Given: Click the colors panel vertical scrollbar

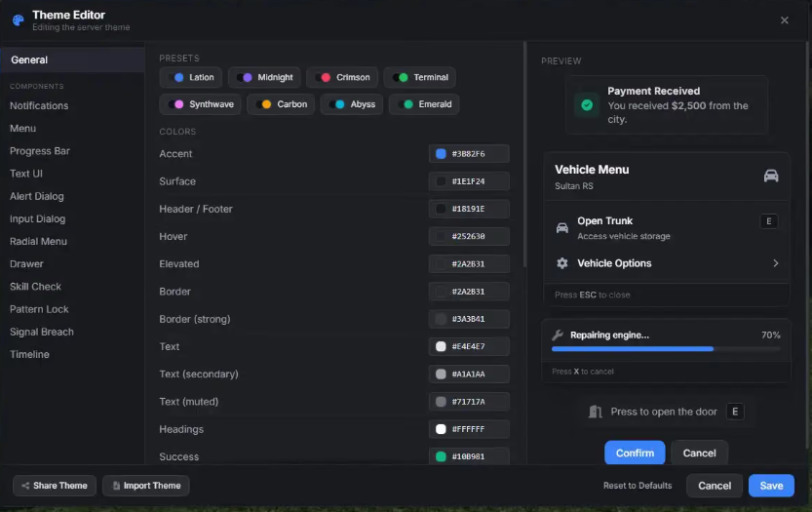Looking at the screenshot, I should pyautogui.click(x=524, y=155).
